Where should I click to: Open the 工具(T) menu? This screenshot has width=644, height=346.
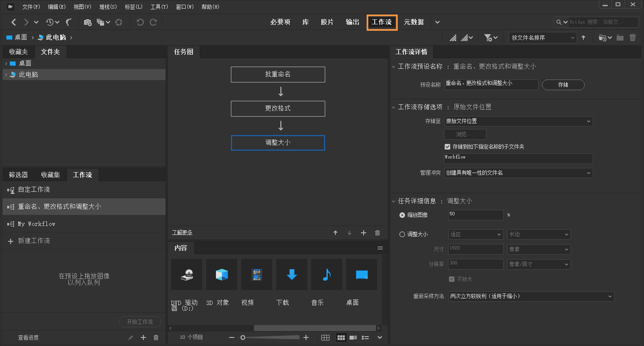[159, 7]
